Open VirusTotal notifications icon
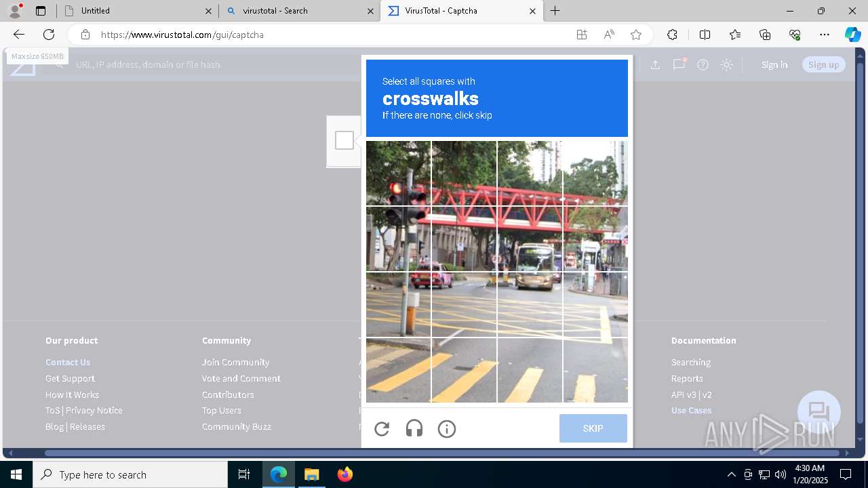The height and width of the screenshot is (488, 868). click(x=679, y=64)
